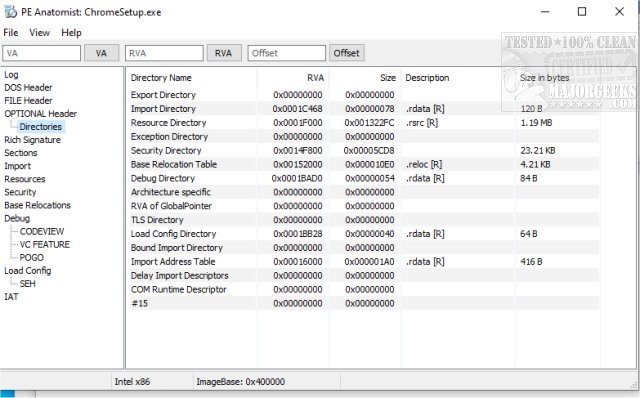This screenshot has height=398, width=640.
Task: Select the Import Address Table row
Action: [364, 262]
